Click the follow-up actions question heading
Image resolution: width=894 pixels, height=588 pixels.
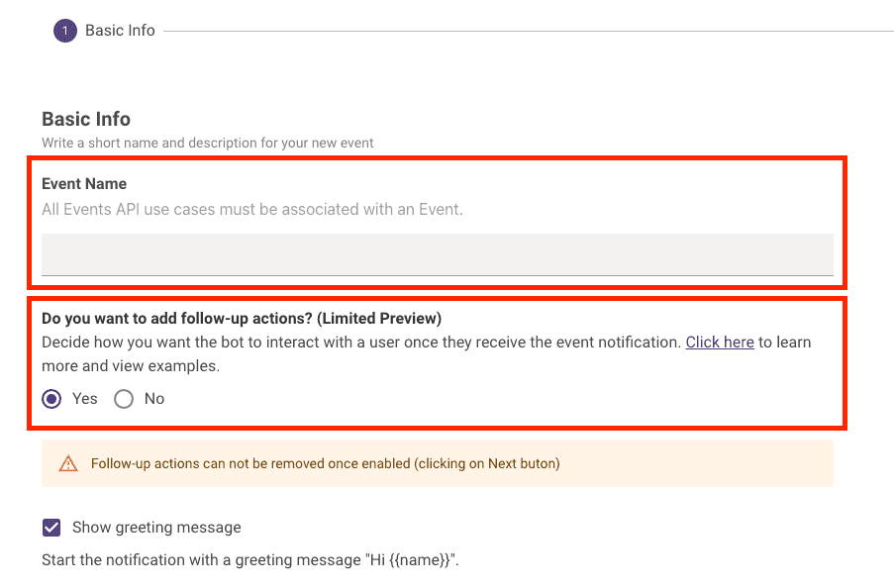[242, 318]
